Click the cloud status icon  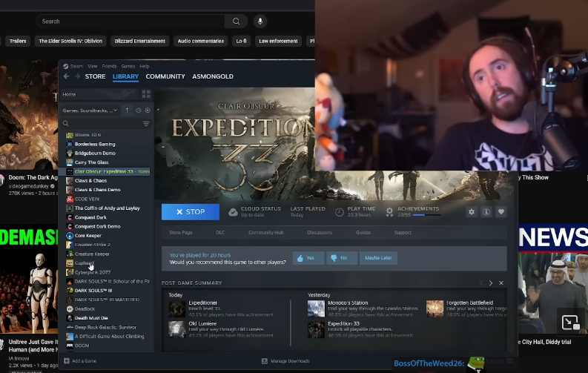click(x=233, y=212)
